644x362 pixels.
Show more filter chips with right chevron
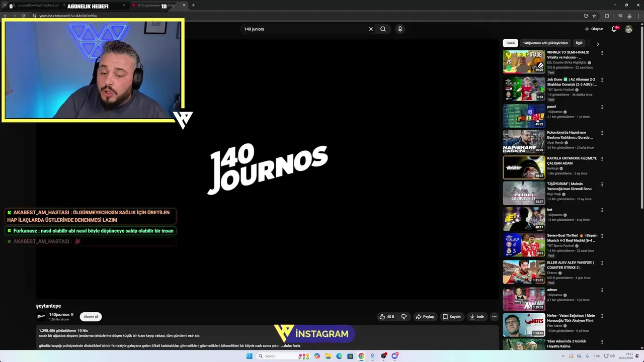click(598, 44)
